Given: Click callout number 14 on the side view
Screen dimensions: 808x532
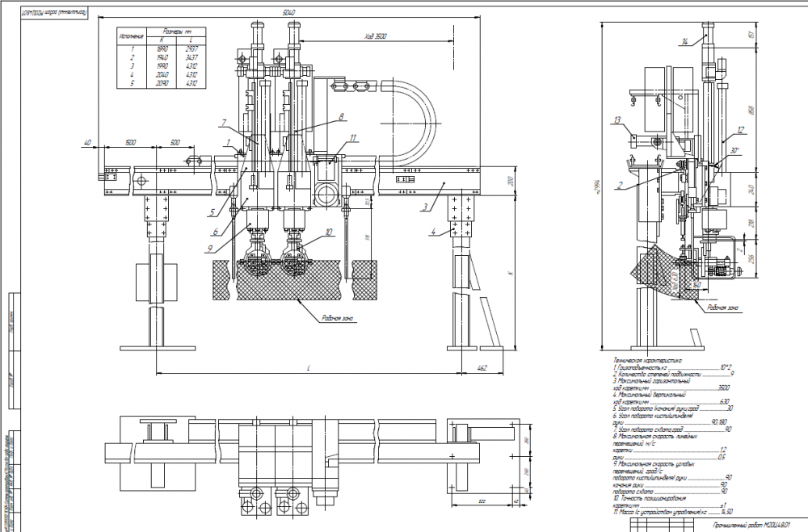Looking at the screenshot, I should tap(685, 41).
